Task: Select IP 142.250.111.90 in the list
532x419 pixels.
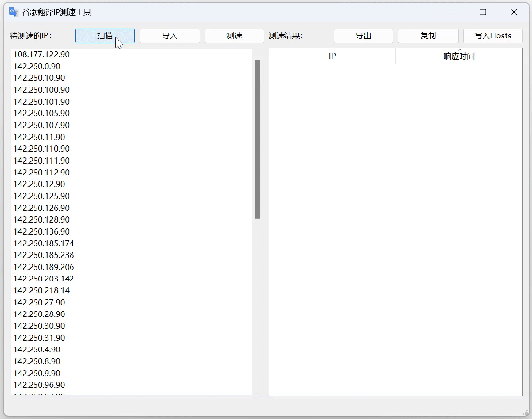Action: [41, 161]
